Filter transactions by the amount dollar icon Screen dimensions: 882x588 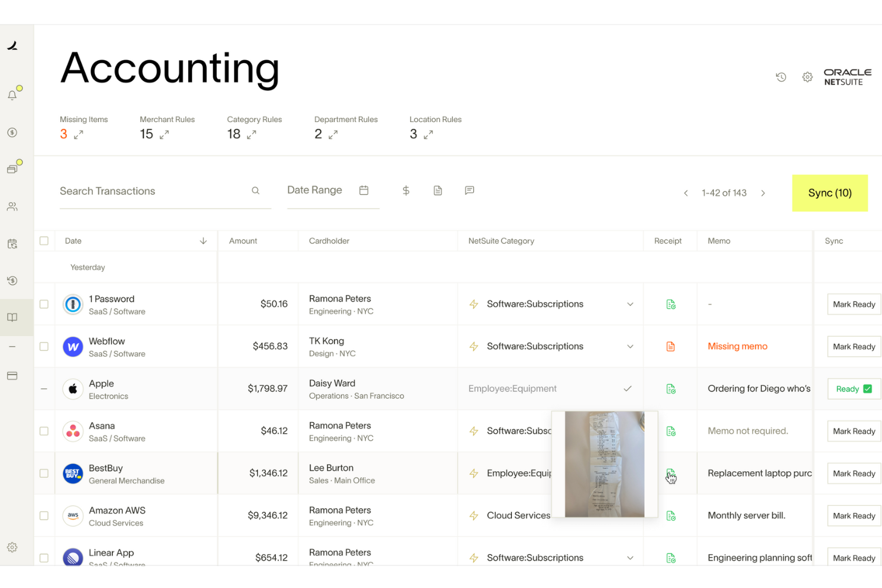[406, 190]
